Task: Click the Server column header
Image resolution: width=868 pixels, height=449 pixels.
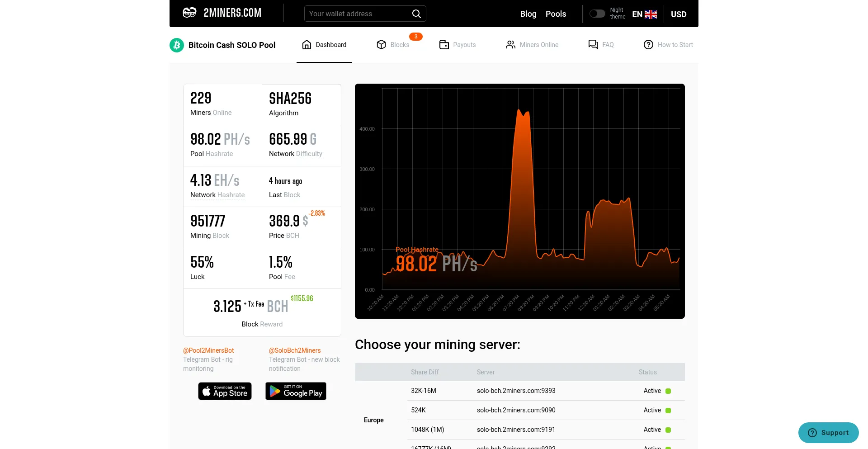Action: tap(486, 372)
